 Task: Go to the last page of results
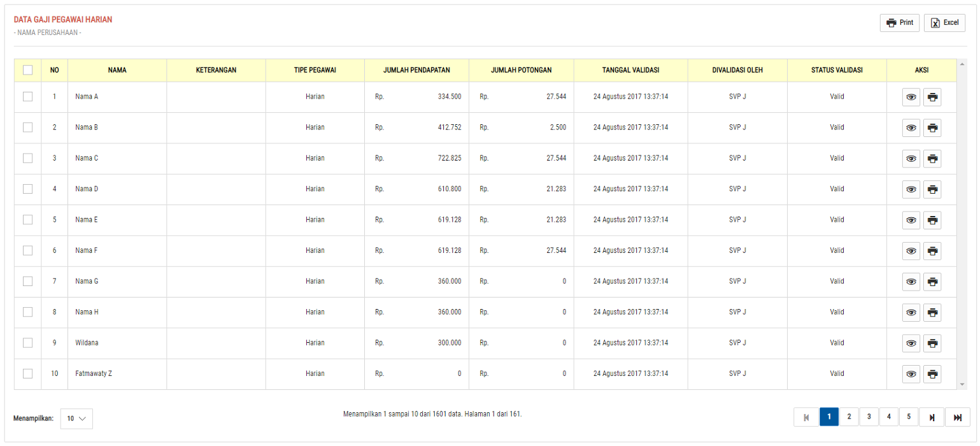click(957, 417)
